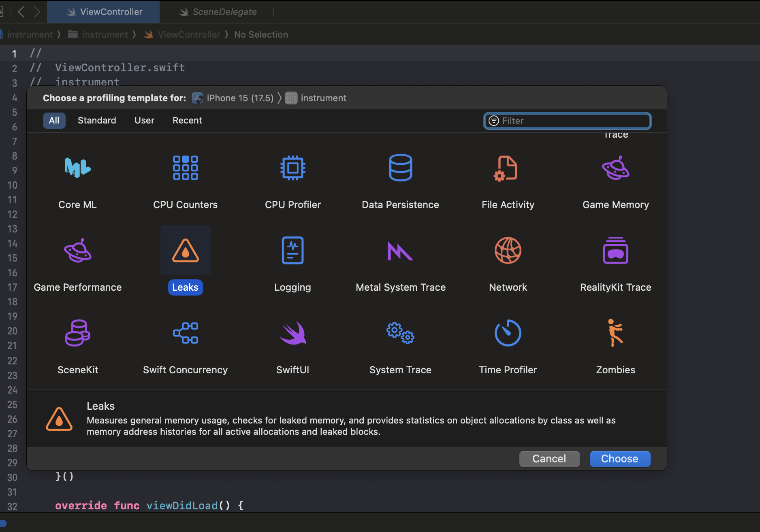
Task: Go forward with the editor history arrow
Action: tap(37, 12)
